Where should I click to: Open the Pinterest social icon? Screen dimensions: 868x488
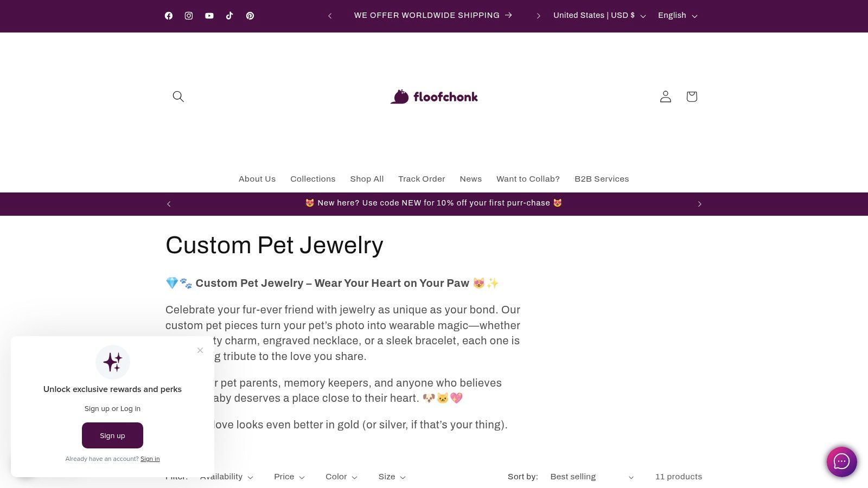pyautogui.click(x=250, y=15)
